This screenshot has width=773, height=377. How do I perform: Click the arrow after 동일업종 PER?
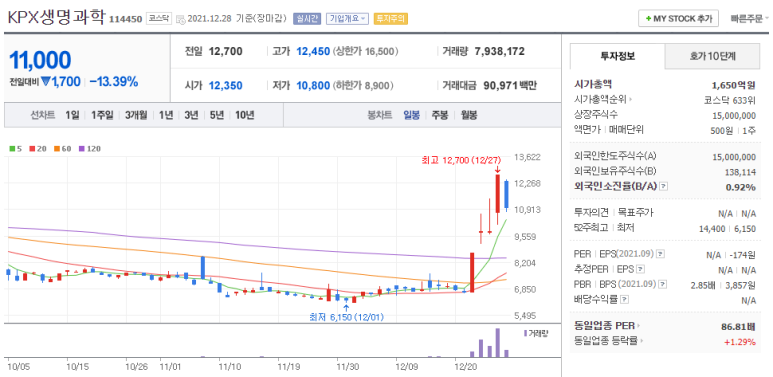[x=639, y=326]
